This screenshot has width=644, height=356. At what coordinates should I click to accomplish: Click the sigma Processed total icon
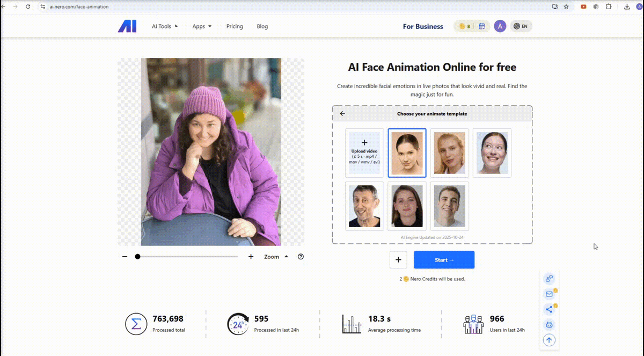[x=136, y=324]
